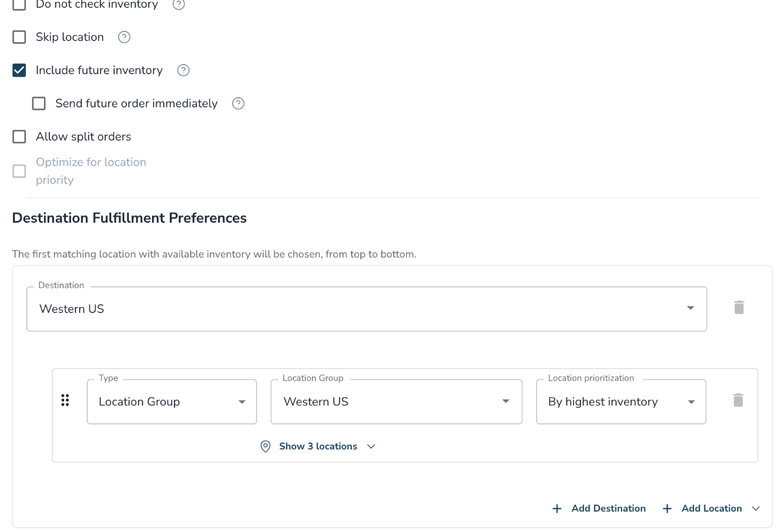This screenshot has width=783, height=532.
Task: Open the Type dropdown showing Location Group
Action: 172,402
